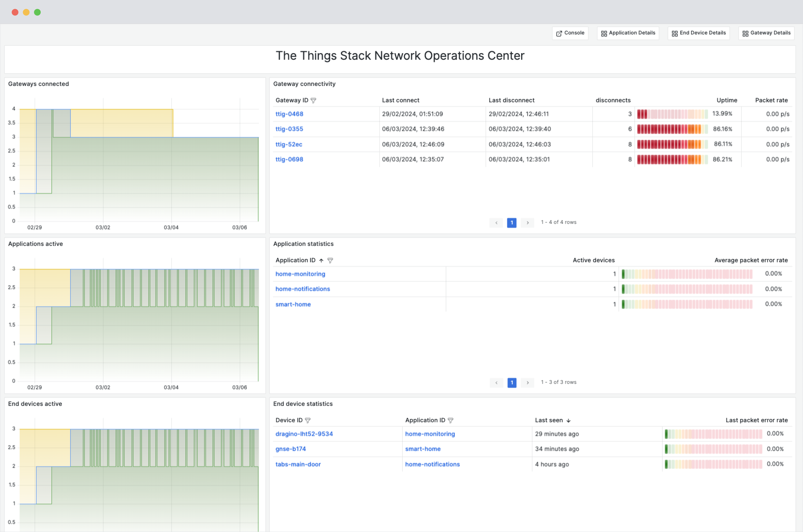Select page 1 in Application statistics pagination
Viewport: 803px width, 532px height.
512,382
